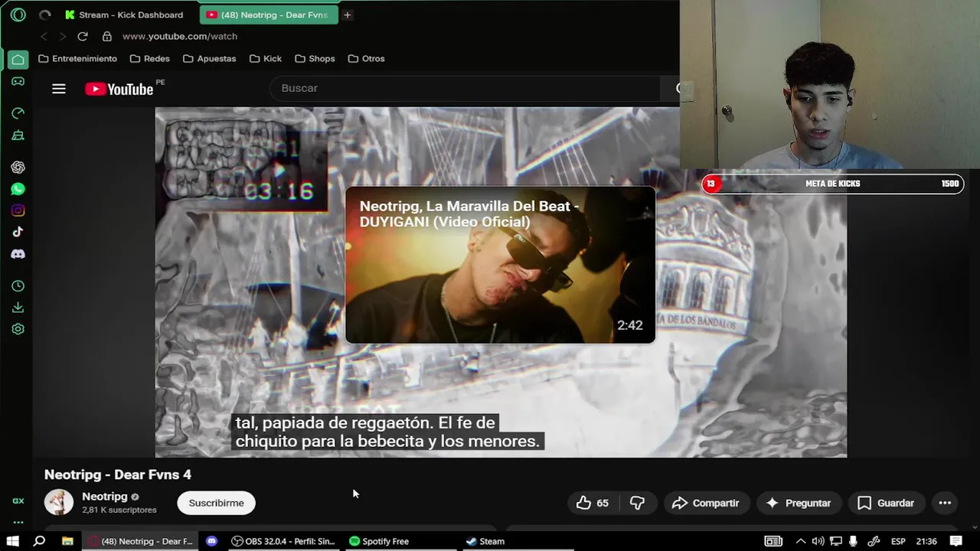
Task: Open File Explorer from taskbar
Action: [x=67, y=541]
